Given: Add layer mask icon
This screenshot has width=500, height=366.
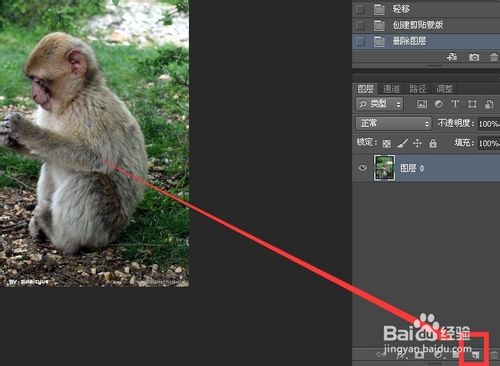Looking at the screenshot, I should coord(419,355).
